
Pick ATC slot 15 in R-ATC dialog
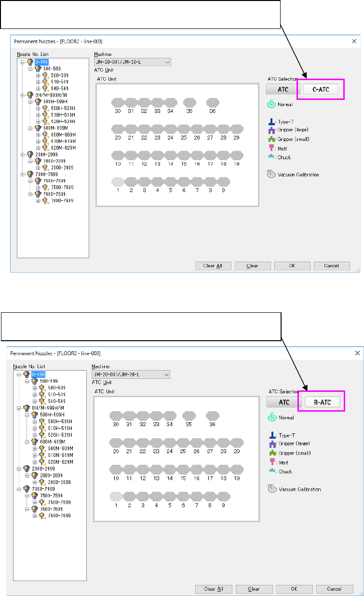183,469
